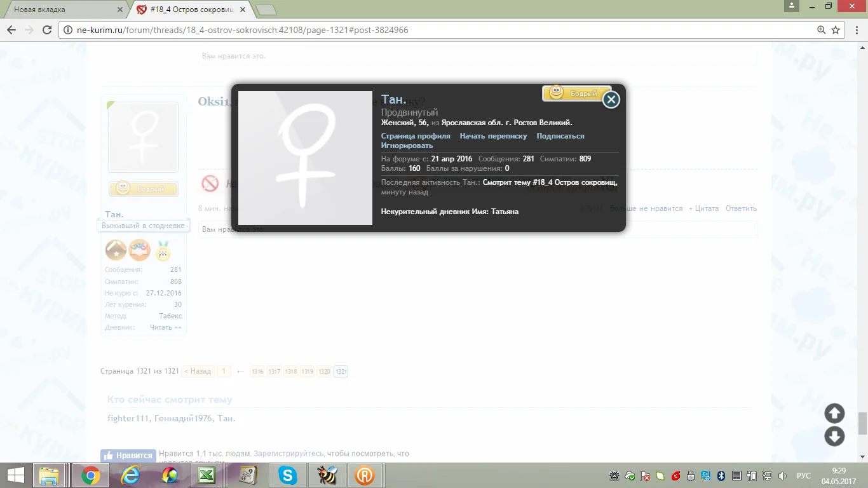Open Excel from the taskbar
Screen dimensions: 868x488
click(207, 475)
